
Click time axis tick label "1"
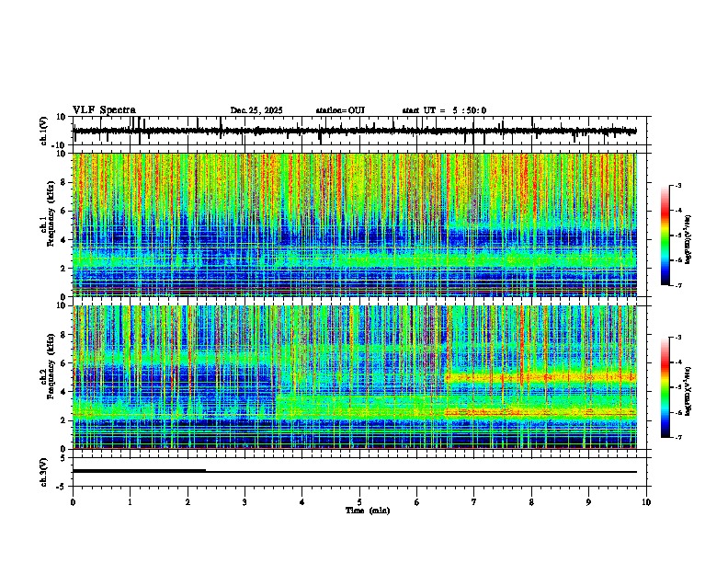tap(130, 502)
